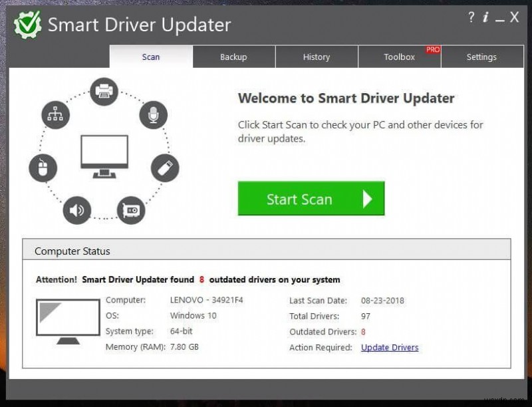
Task: Click the printer device icon
Action: click(104, 91)
